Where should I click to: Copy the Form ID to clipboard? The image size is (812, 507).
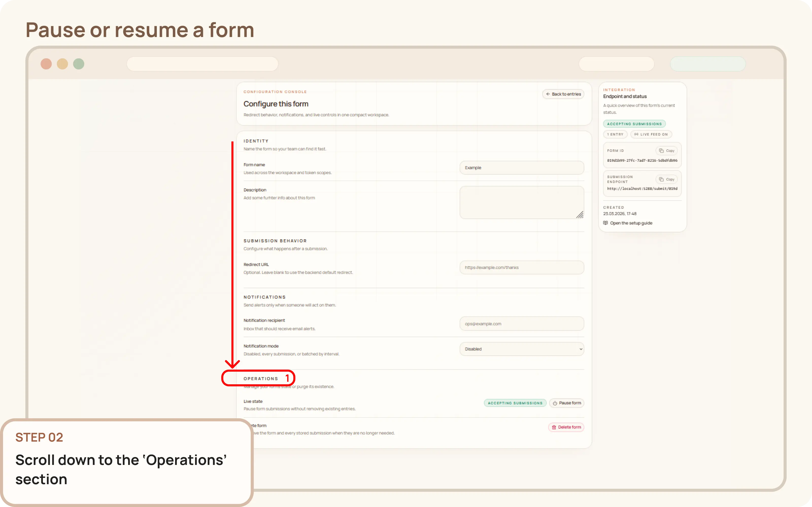666,151
